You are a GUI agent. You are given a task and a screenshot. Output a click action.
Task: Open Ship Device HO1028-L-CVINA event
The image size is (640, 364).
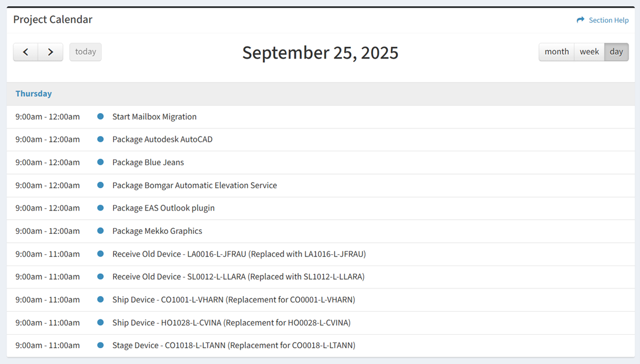tap(231, 322)
